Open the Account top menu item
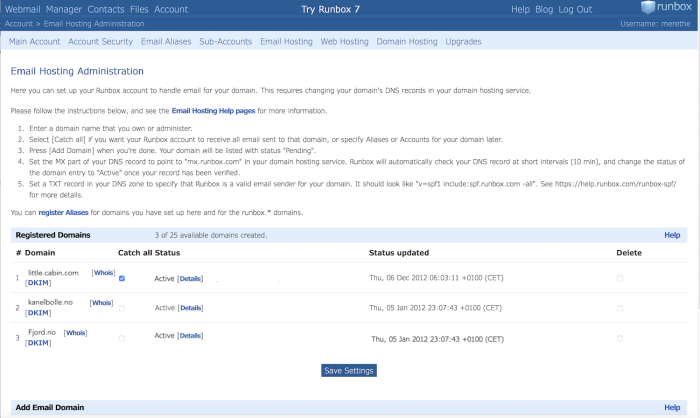This screenshot has height=418, width=700. tap(171, 9)
